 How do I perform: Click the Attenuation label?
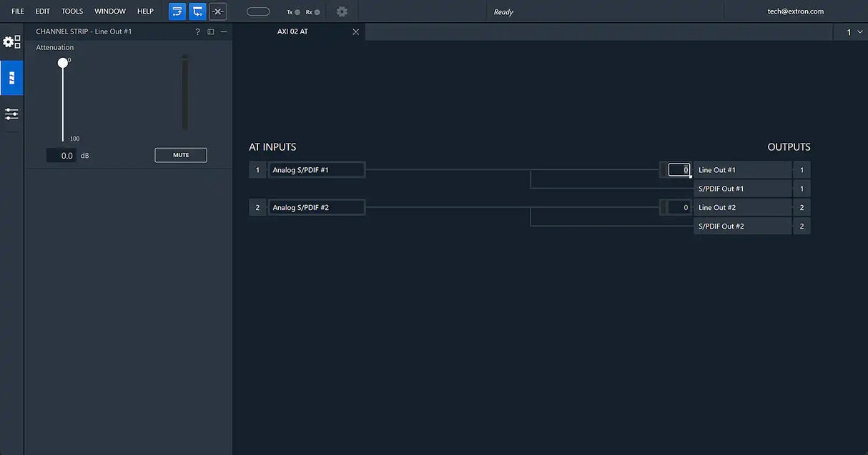[x=55, y=48]
